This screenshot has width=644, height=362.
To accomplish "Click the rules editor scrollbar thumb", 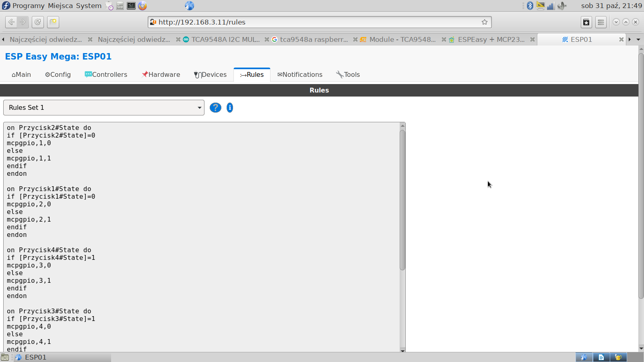I will (x=402, y=200).
